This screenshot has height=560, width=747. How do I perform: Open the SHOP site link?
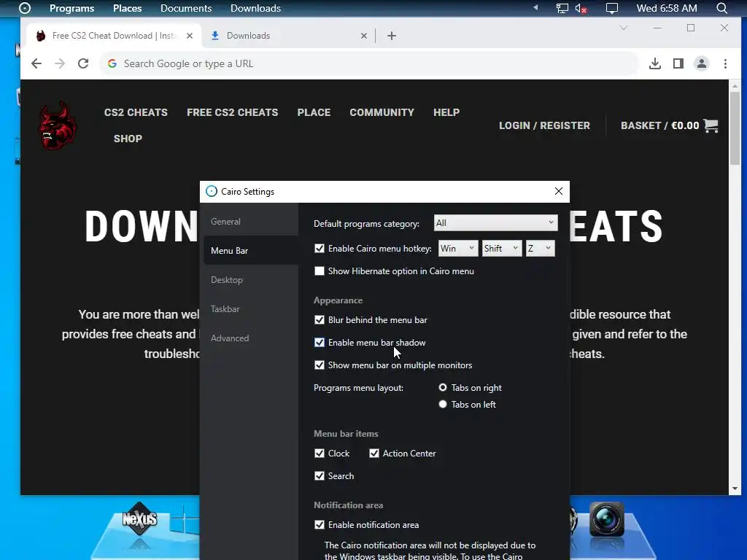point(128,139)
